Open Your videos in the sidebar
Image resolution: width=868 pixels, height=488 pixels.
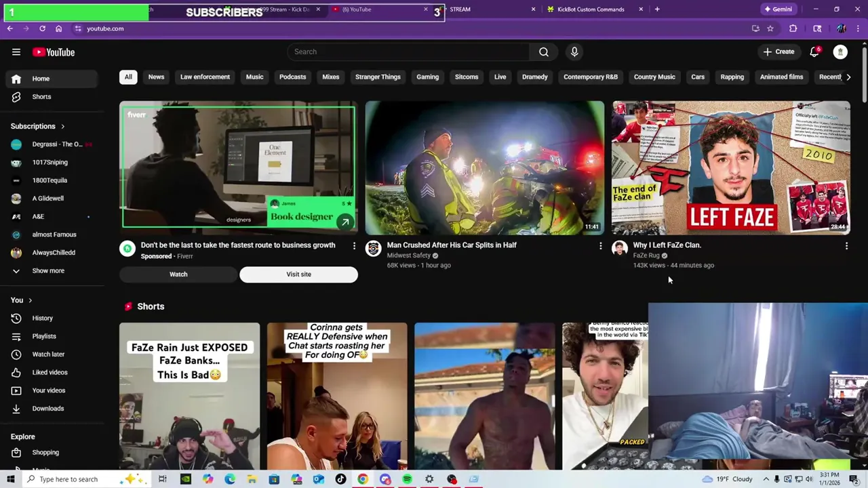53,390
